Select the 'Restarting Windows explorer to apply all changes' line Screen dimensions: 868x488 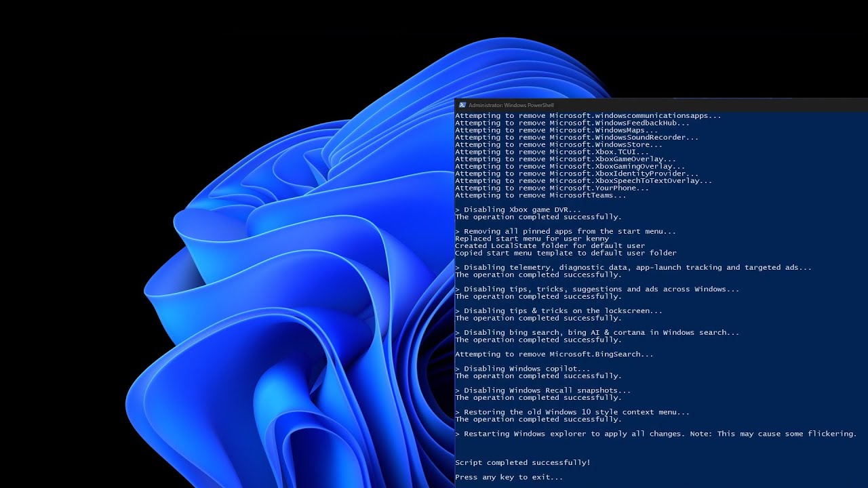(656, 434)
